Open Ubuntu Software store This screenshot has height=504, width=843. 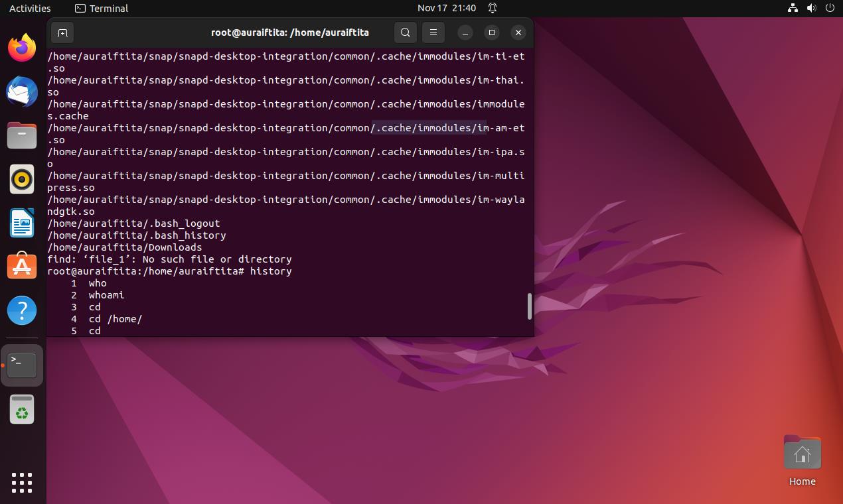click(x=22, y=267)
